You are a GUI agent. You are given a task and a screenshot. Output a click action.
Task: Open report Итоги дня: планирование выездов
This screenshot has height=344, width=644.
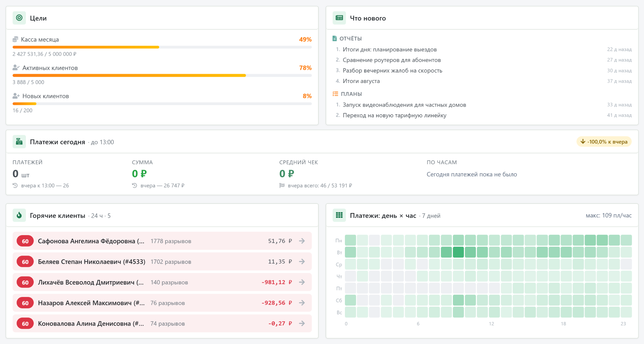[390, 49]
